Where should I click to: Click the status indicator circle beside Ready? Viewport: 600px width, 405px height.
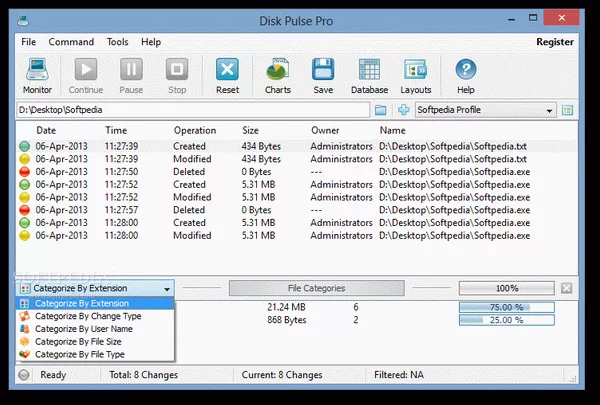24,375
